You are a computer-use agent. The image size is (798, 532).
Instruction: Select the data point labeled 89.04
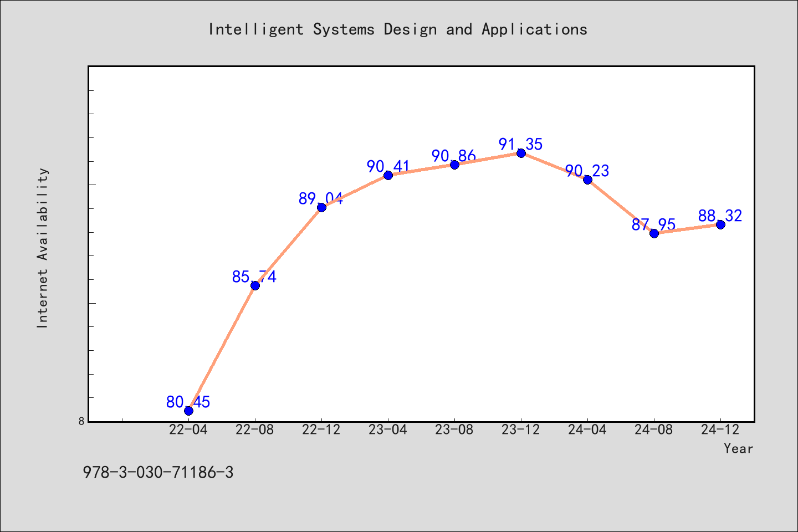(321, 207)
